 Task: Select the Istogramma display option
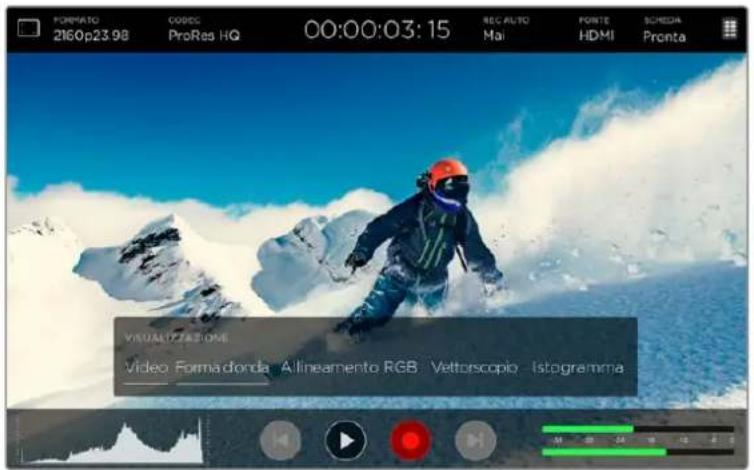[x=578, y=368]
